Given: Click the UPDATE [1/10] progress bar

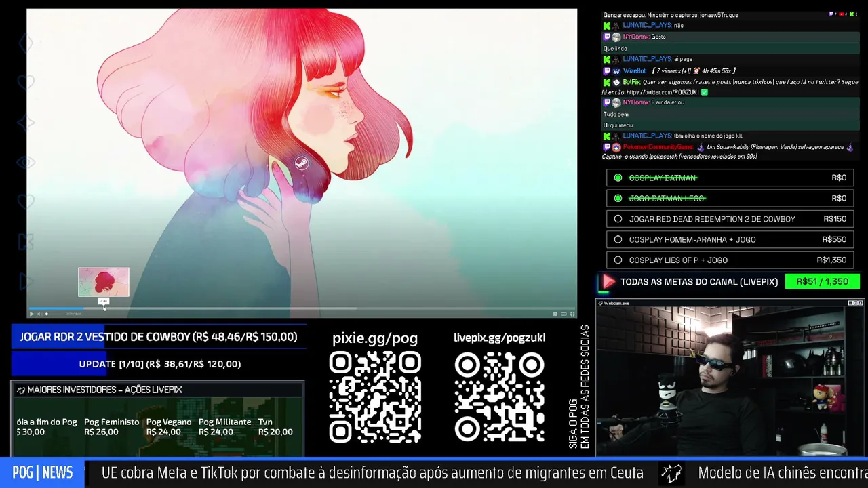Looking at the screenshot, I should [159, 364].
